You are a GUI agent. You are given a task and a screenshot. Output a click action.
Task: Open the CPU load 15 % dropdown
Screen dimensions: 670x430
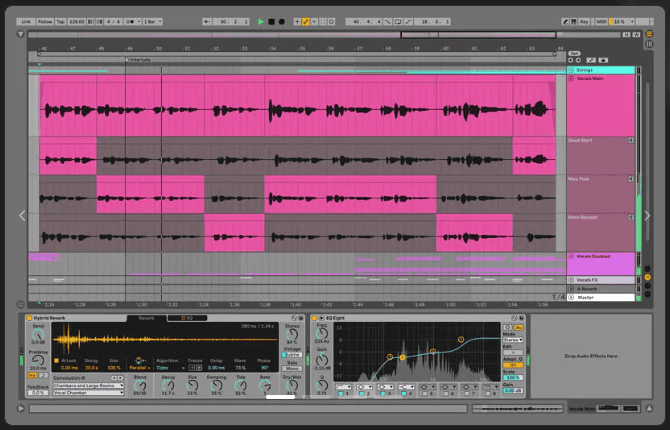[622, 21]
